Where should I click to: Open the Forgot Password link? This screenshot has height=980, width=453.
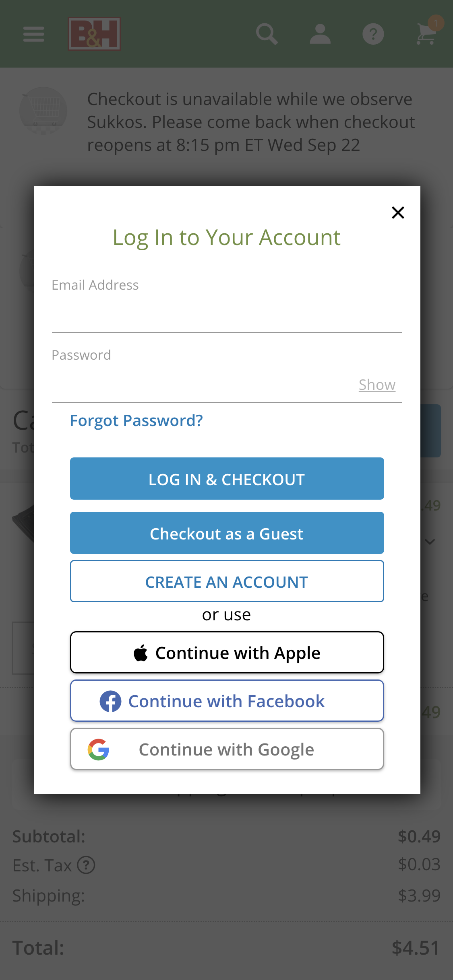tap(136, 421)
